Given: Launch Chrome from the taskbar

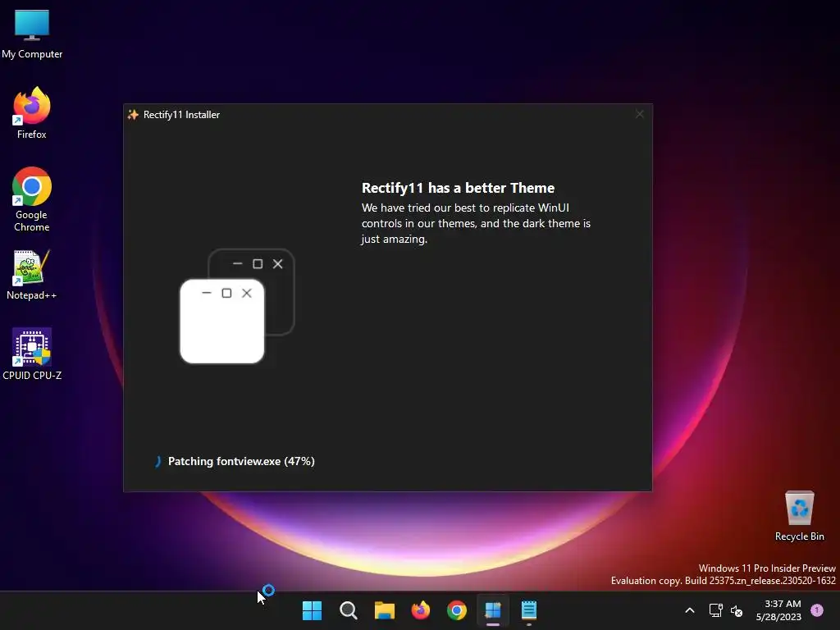Looking at the screenshot, I should (x=456, y=610).
